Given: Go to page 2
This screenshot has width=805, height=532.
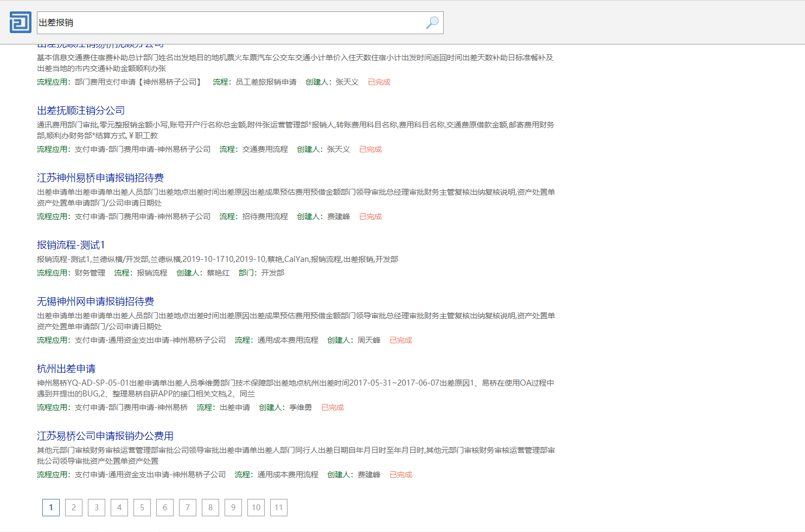Looking at the screenshot, I should 74,508.
